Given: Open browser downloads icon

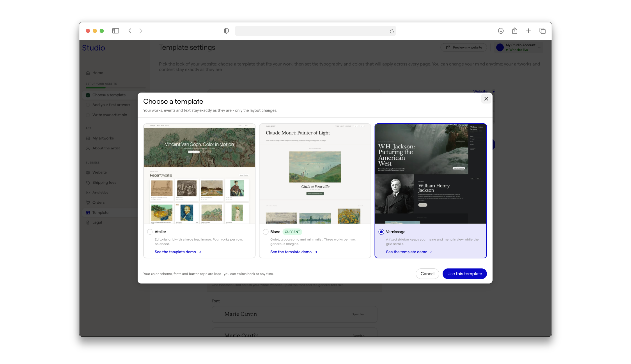Looking at the screenshot, I should pos(501,31).
